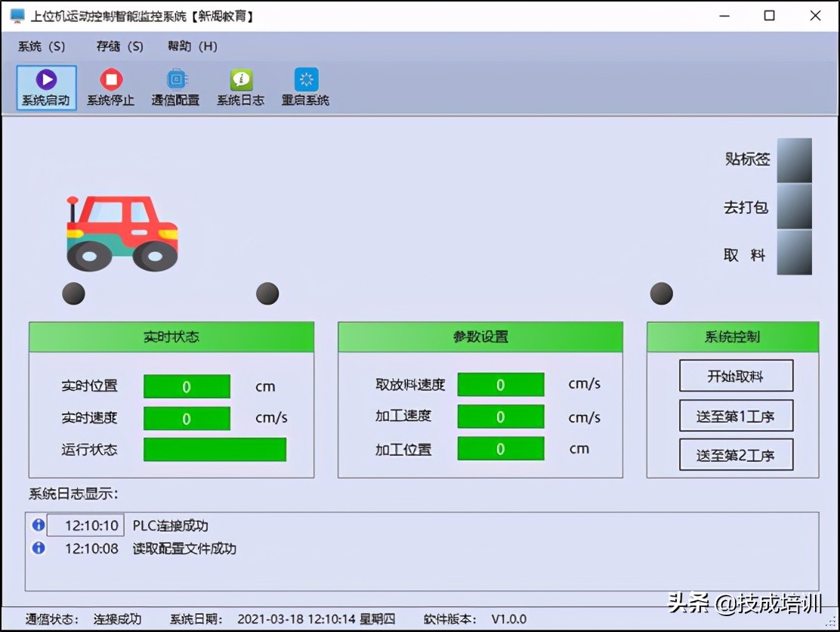Viewport: 840px width, 632px height.
Task: Click the info icon beside PLC连接成功 log entry
Action: point(37,525)
